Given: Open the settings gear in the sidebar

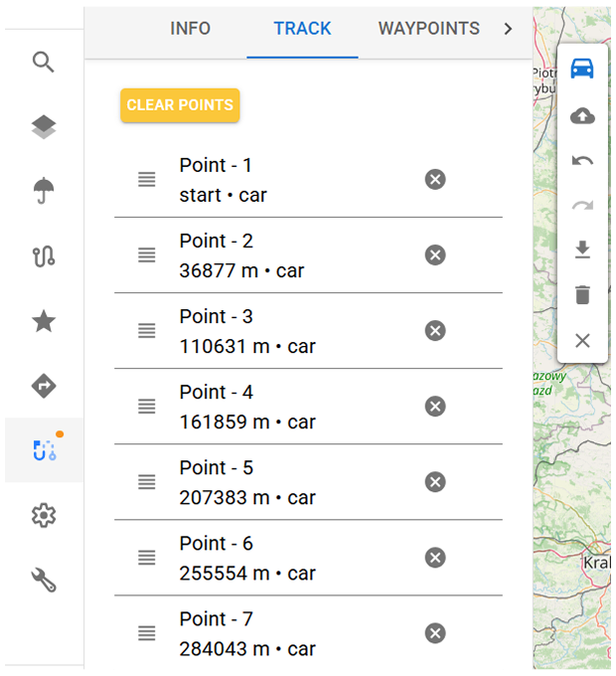Looking at the screenshot, I should tap(43, 516).
